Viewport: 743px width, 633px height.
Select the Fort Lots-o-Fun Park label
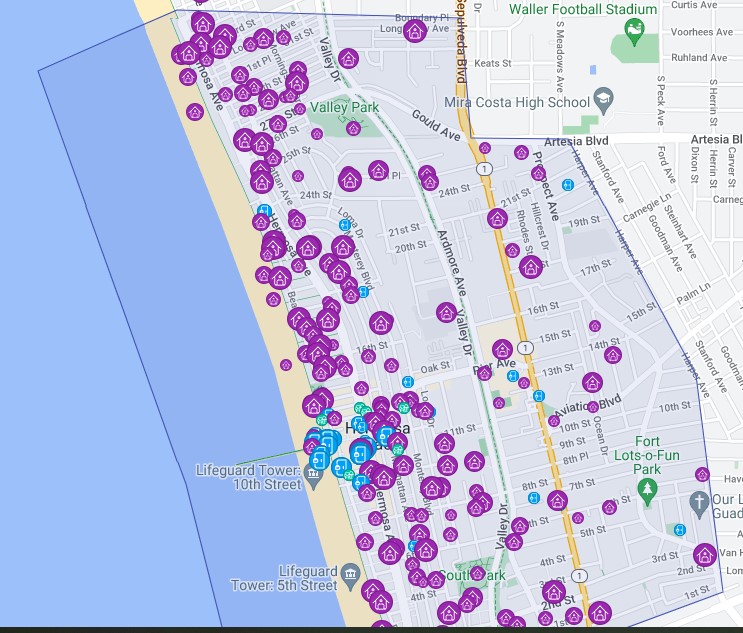[x=647, y=455]
